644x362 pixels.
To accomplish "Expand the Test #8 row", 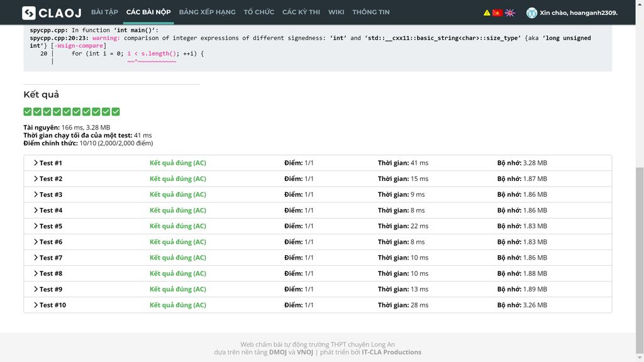I will click(318, 273).
